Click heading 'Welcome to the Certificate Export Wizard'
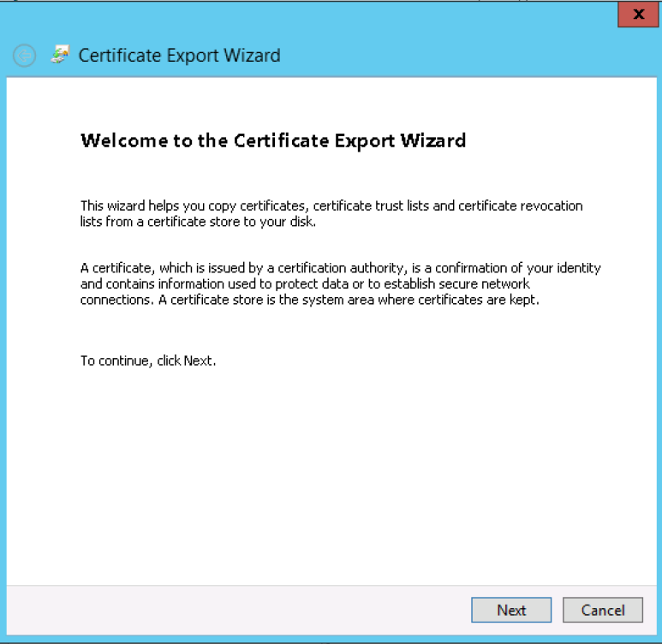The image size is (662, 644). click(x=273, y=140)
